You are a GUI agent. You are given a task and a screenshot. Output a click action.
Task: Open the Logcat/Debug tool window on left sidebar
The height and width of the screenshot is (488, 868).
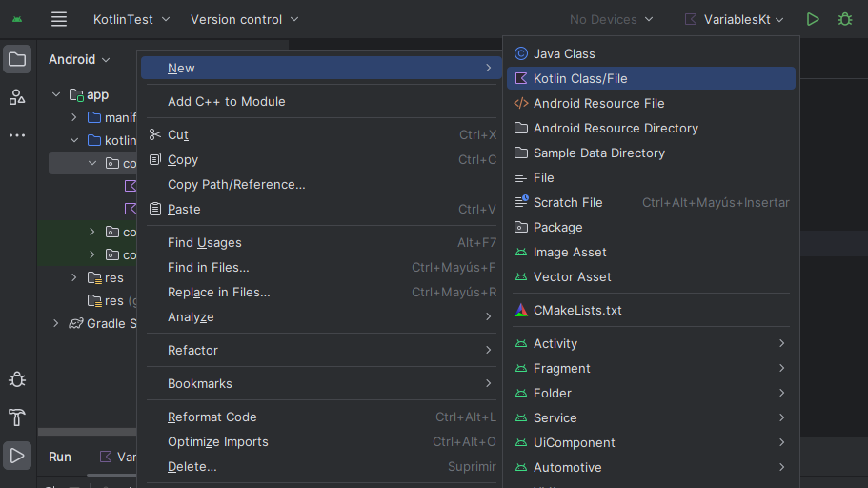tap(17, 379)
